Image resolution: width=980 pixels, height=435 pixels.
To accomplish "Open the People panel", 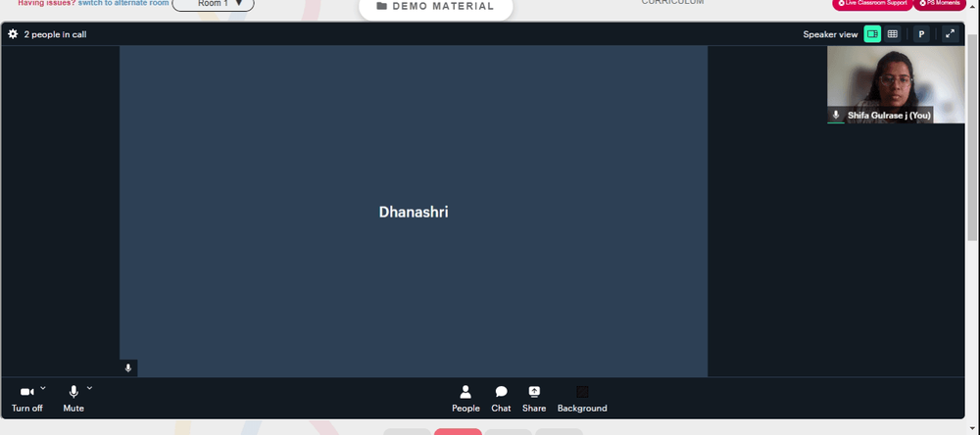I will click(x=465, y=399).
